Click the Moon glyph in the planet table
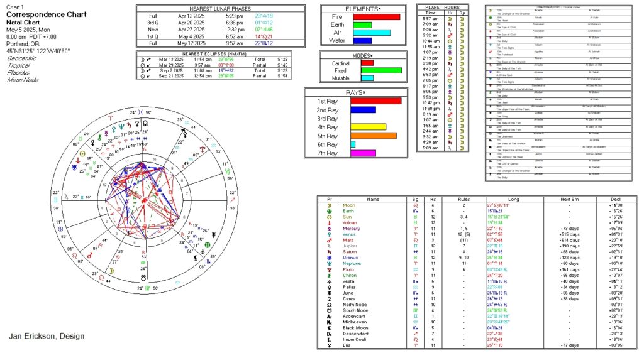644x353 pixels. click(x=329, y=205)
